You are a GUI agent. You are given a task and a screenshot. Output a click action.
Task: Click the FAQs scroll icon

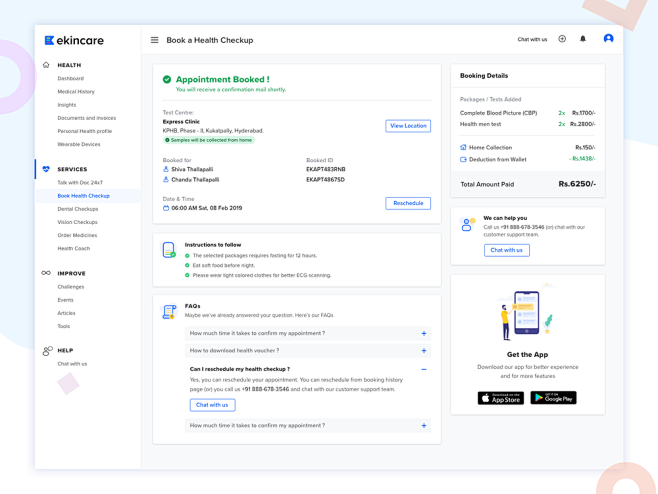[169, 312]
